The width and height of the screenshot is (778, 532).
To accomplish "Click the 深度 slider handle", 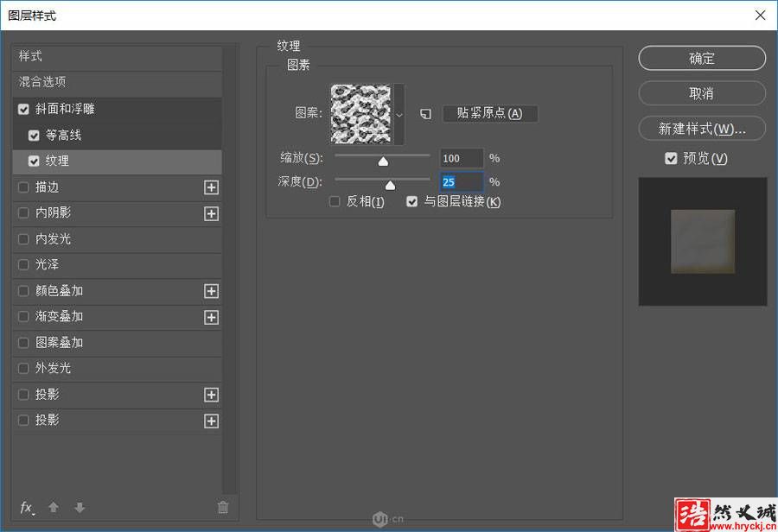I will [x=391, y=185].
